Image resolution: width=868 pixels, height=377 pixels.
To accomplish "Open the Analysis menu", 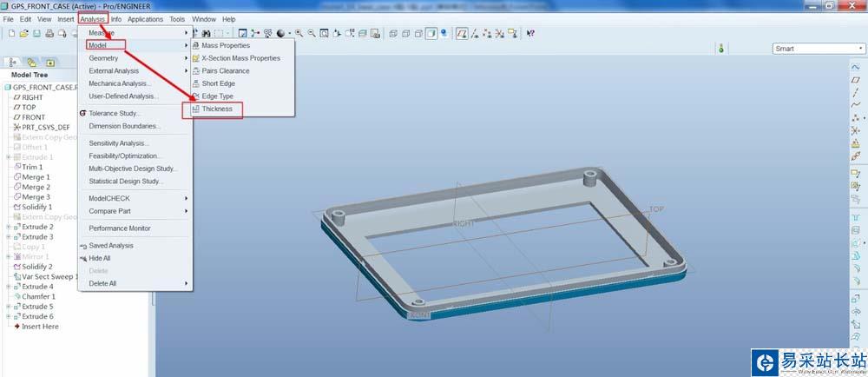I will [x=93, y=19].
